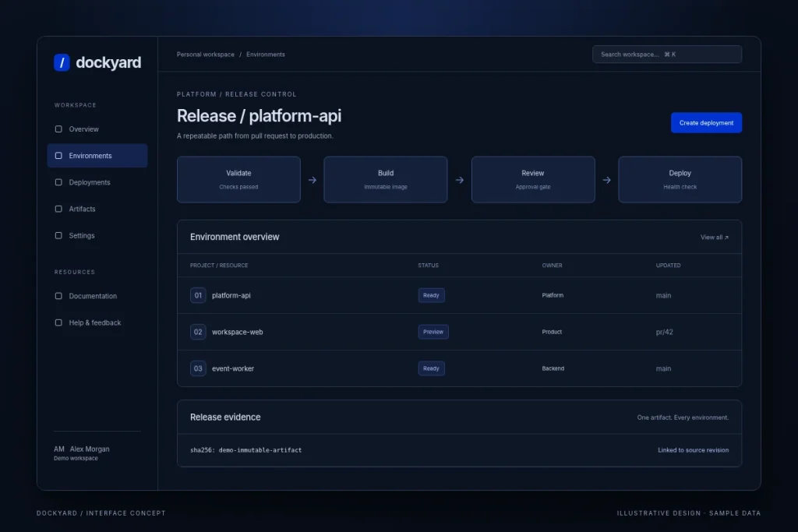This screenshot has height=532, width=798.
Task: Click the Overview square icon in sidebar
Action: click(x=58, y=129)
